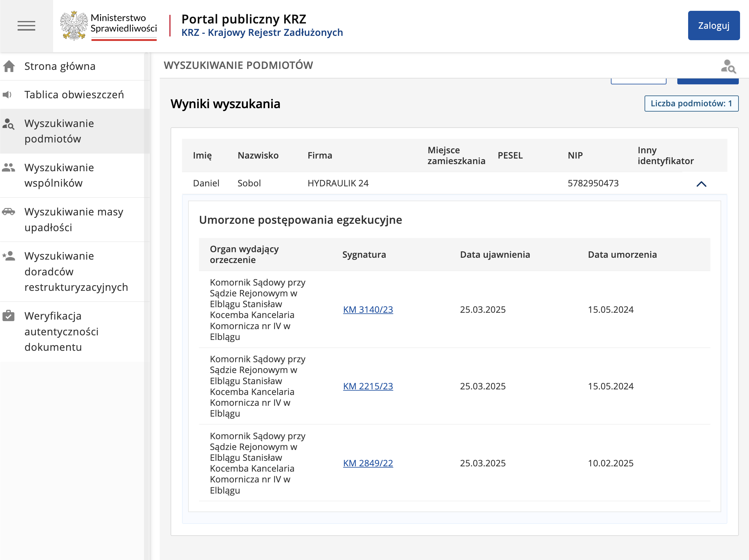Click the home icon beside Strona główna

pyautogui.click(x=9, y=66)
